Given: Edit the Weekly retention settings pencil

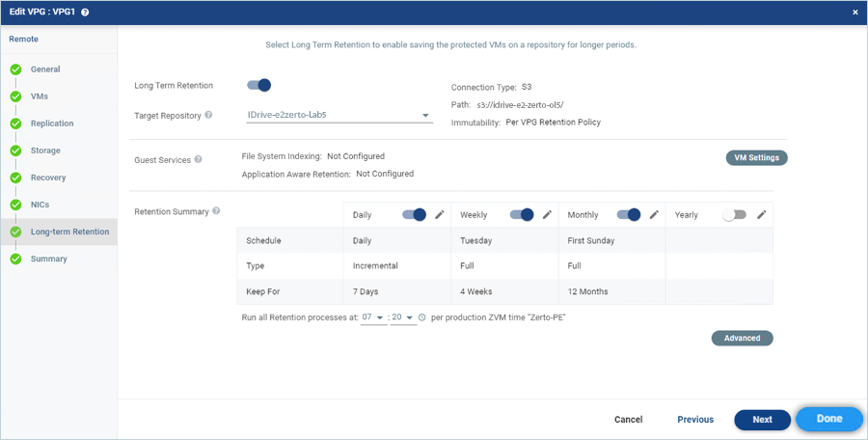Looking at the screenshot, I should click(547, 215).
